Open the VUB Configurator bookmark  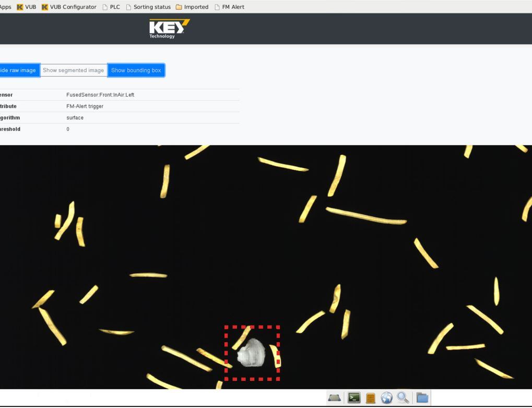(69, 7)
